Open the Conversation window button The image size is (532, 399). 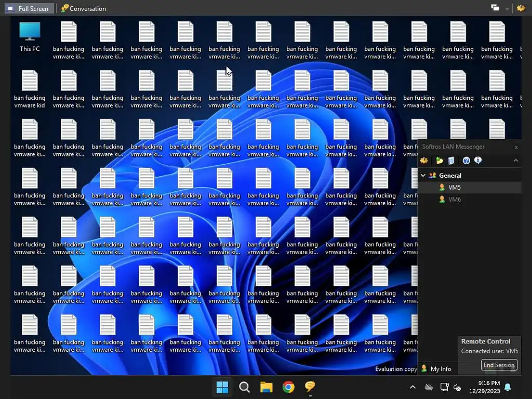pos(84,8)
